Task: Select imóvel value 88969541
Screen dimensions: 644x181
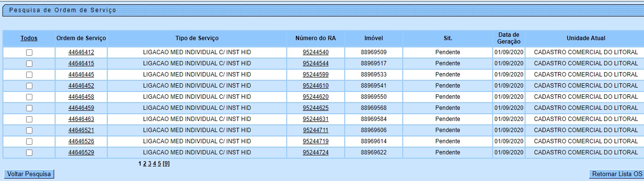Action: click(x=374, y=86)
